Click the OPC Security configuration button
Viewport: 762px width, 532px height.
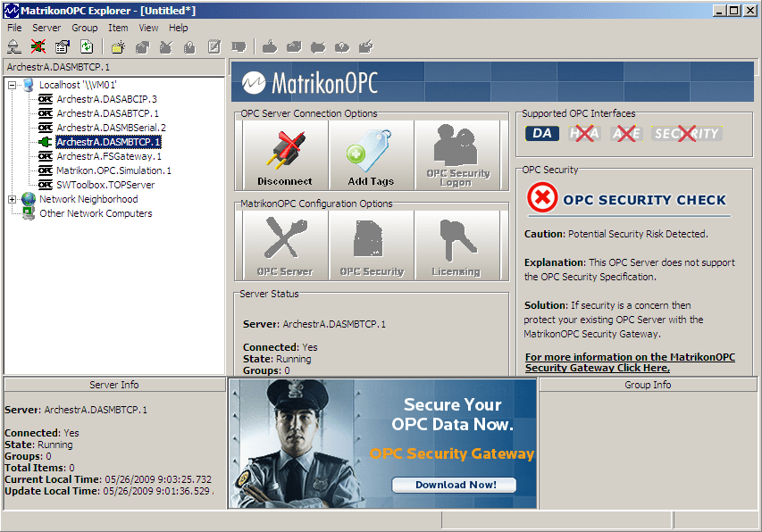[372, 245]
